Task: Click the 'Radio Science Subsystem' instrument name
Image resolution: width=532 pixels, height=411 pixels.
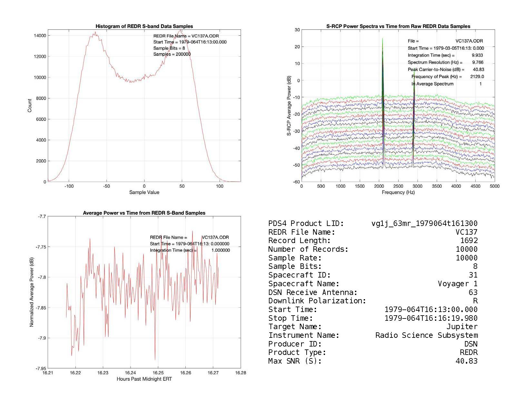Action: (x=426, y=336)
